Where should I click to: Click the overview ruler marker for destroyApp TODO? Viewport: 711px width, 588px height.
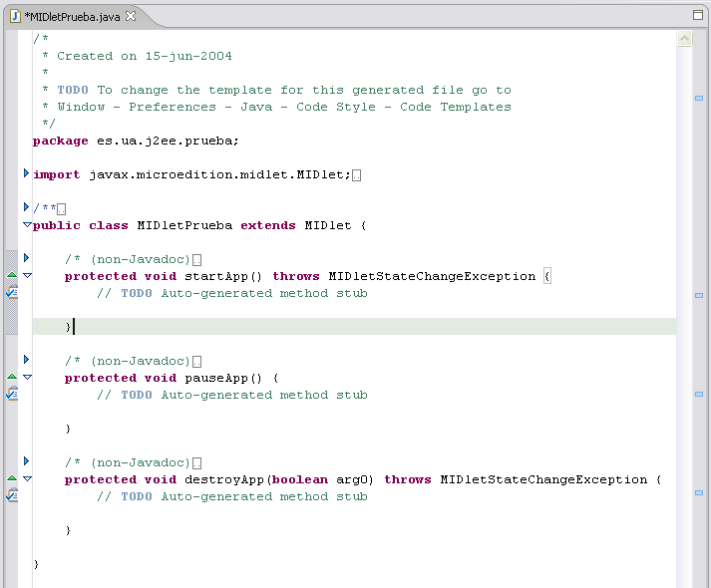click(x=699, y=493)
